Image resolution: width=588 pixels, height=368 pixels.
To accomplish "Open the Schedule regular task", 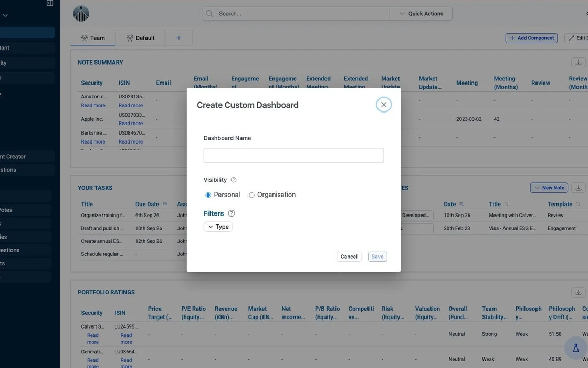I will [102, 254].
